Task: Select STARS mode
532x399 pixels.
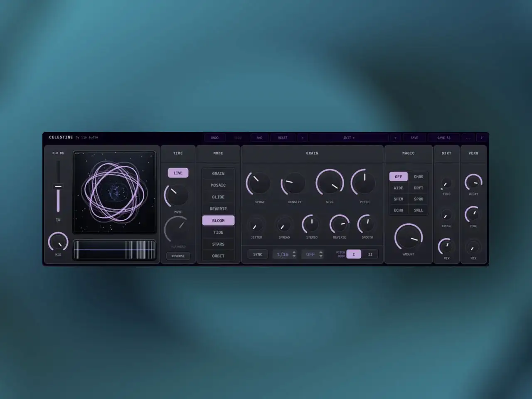Action: click(218, 244)
